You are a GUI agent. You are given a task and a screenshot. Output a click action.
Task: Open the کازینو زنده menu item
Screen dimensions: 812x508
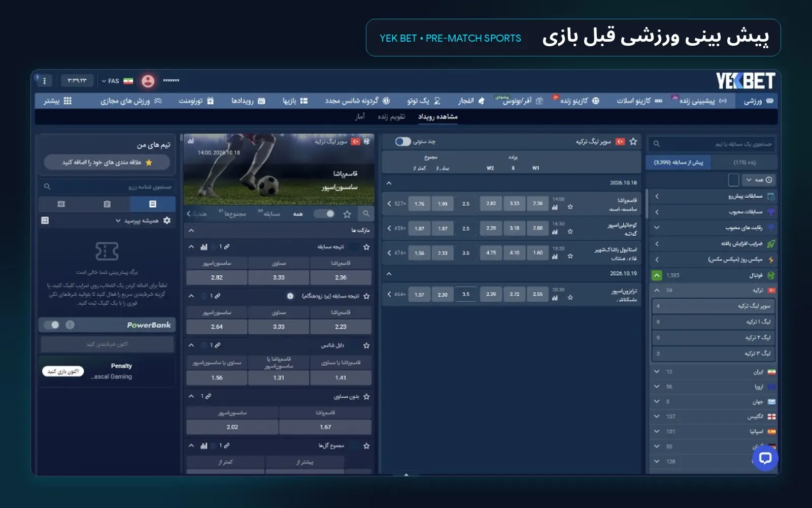579,101
